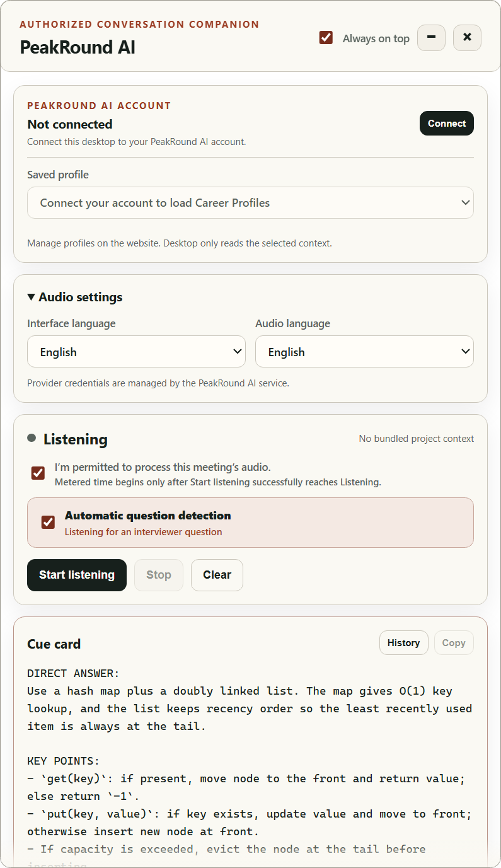The width and height of the screenshot is (501, 868).
Task: Click the 'Metered time begins only after' note
Action: pyautogui.click(x=218, y=482)
